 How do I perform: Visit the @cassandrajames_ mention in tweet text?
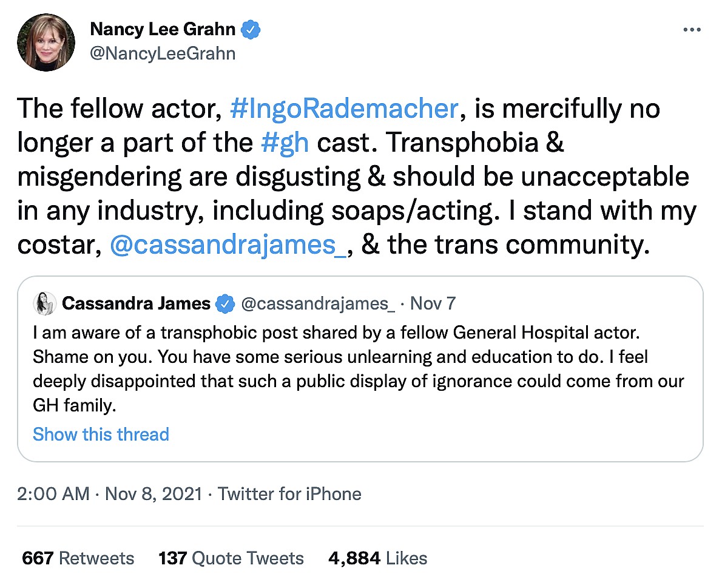pyautogui.click(x=228, y=243)
